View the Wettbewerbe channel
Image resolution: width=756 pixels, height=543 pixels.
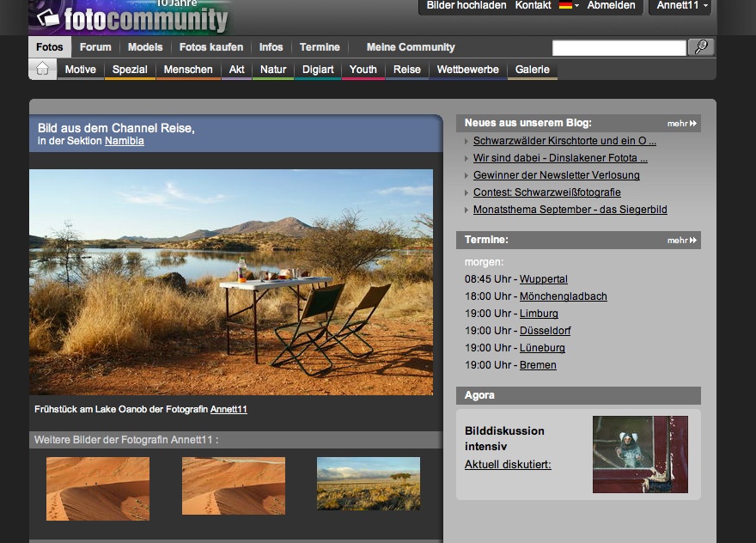tap(467, 70)
